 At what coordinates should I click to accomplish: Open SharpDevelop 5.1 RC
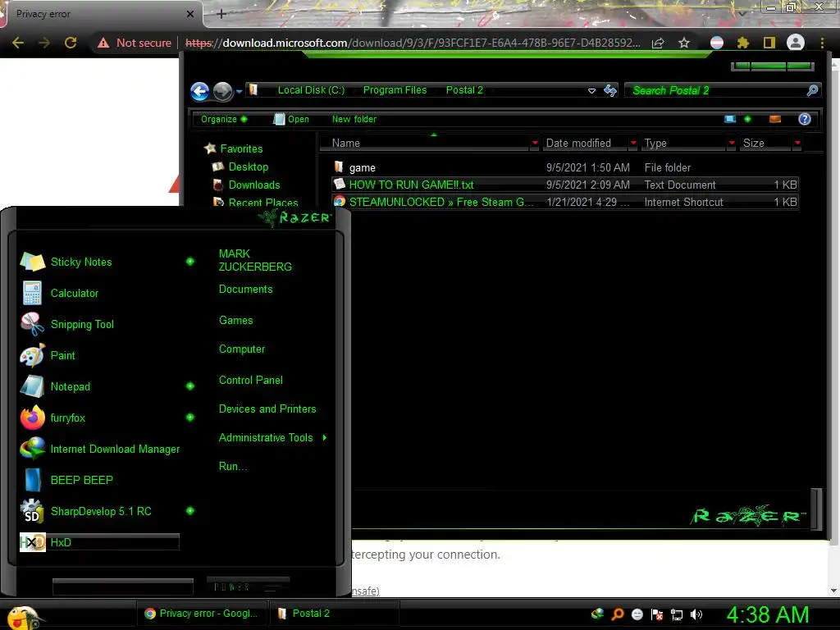(x=99, y=511)
